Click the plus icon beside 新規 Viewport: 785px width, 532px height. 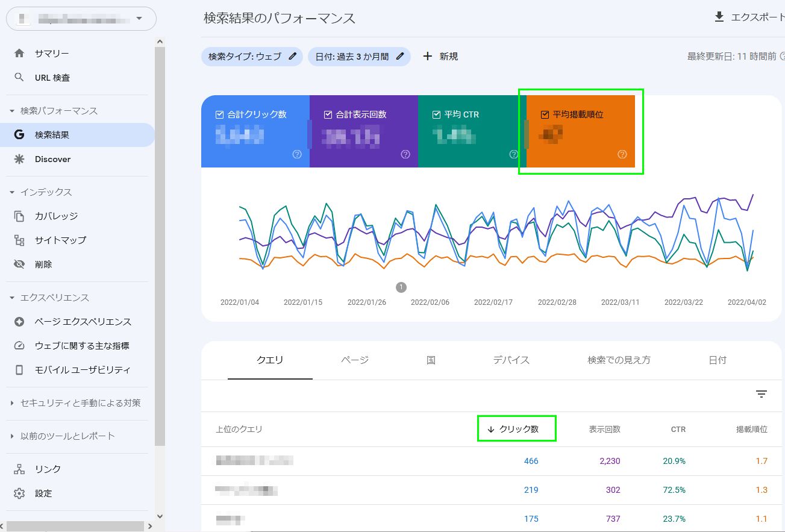(x=428, y=56)
